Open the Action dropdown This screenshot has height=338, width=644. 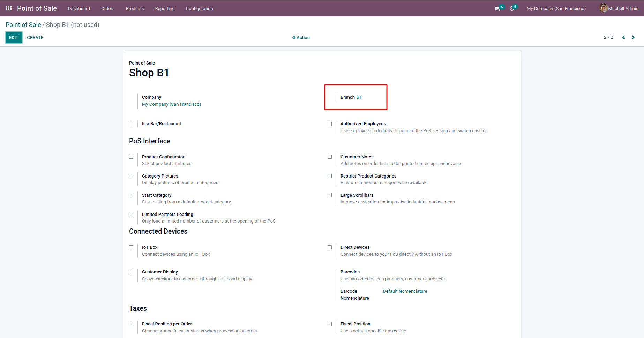[x=301, y=38]
